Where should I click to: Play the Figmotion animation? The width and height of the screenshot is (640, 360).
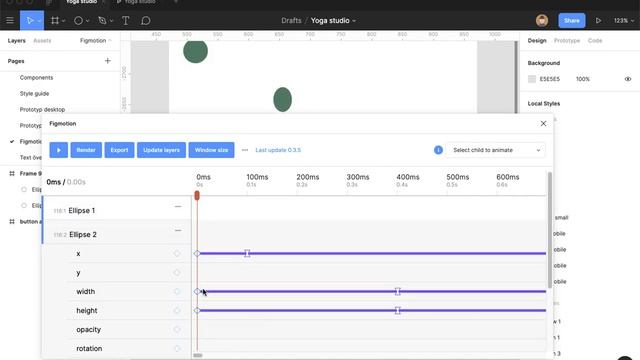click(x=59, y=150)
